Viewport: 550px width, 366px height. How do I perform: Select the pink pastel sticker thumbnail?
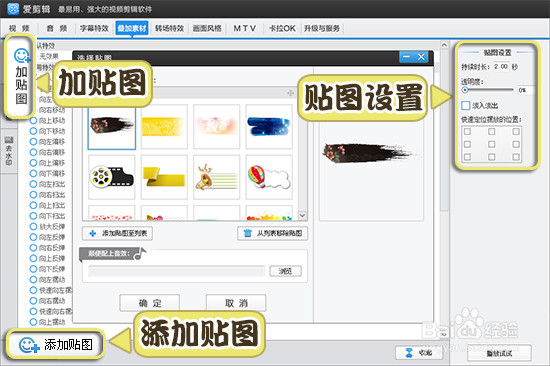pyautogui.click(x=216, y=127)
